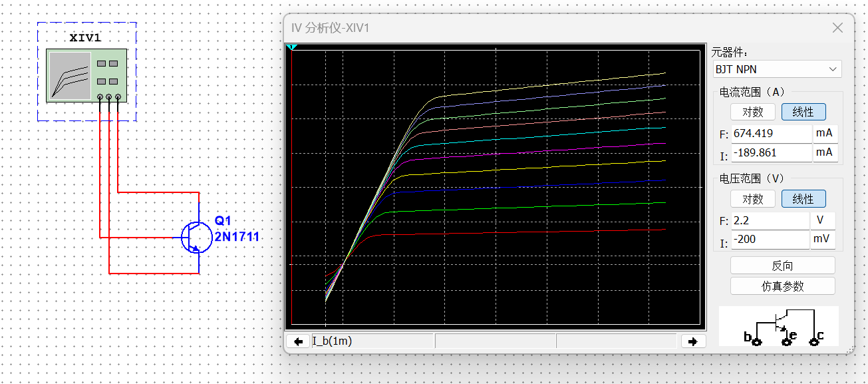The width and height of the screenshot is (868, 384).
Task: Select the XIV1 IV analyzer instrument icon
Action: [86, 76]
